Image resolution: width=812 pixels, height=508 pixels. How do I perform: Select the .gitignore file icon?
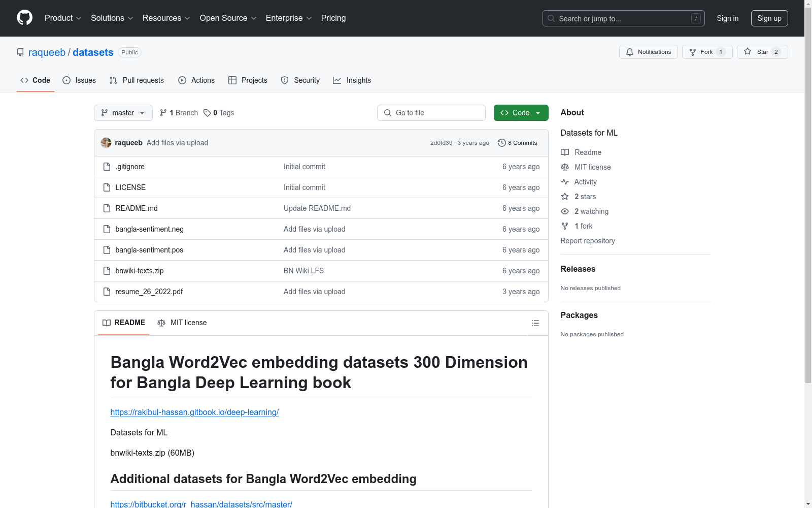107,167
